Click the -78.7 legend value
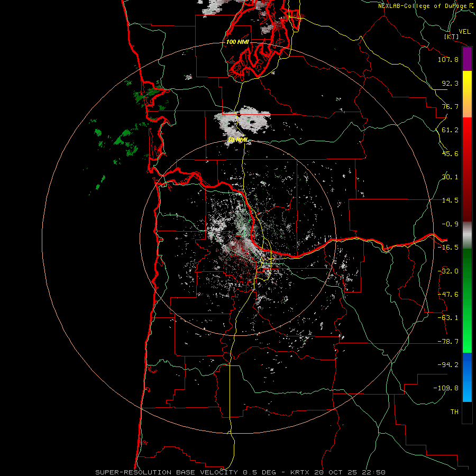The image size is (476, 476). (x=448, y=342)
